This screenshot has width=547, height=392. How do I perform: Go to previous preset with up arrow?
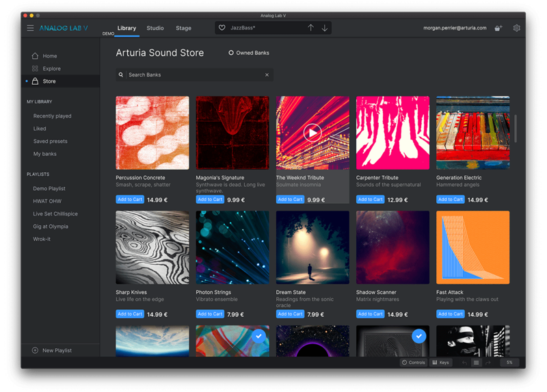pos(310,28)
